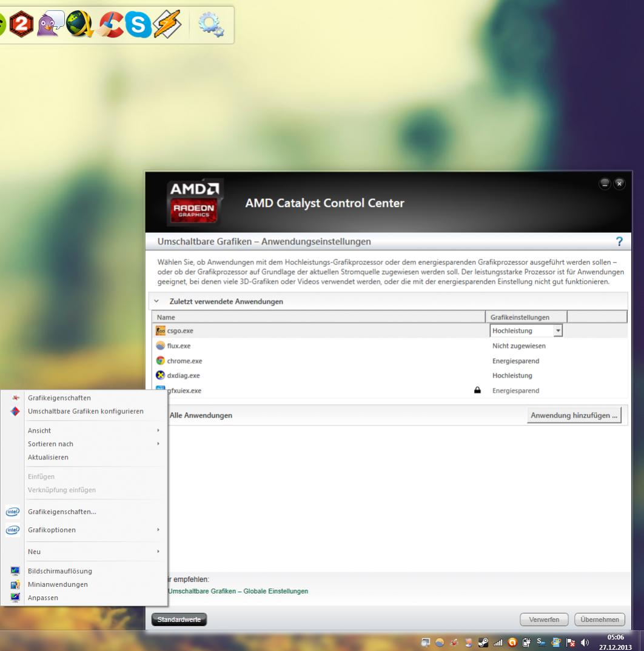Select the flux.exe row name
This screenshot has width=644, height=651.
(179, 346)
